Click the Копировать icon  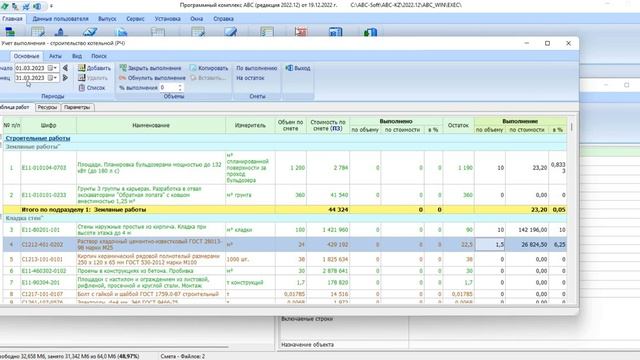pyautogui.click(x=193, y=68)
